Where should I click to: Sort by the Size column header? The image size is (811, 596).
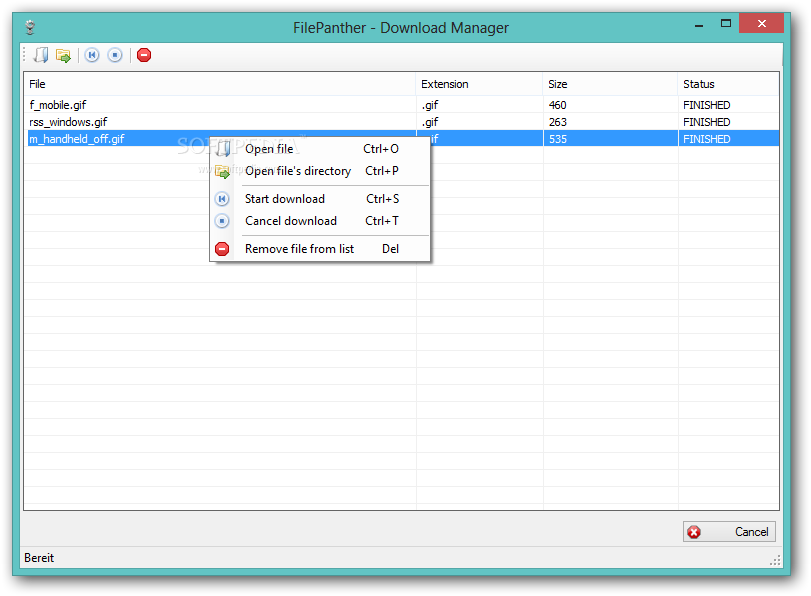[610, 84]
